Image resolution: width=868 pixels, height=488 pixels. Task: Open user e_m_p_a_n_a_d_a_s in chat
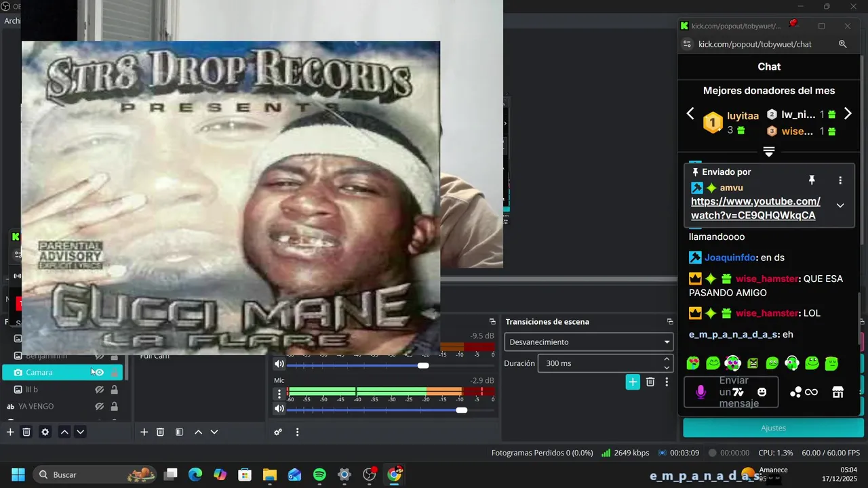tap(734, 334)
